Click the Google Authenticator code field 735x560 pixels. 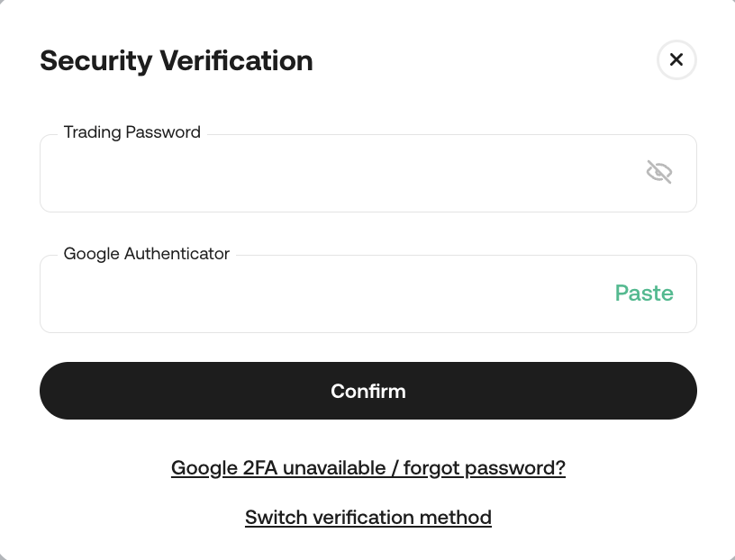[x=324, y=294]
